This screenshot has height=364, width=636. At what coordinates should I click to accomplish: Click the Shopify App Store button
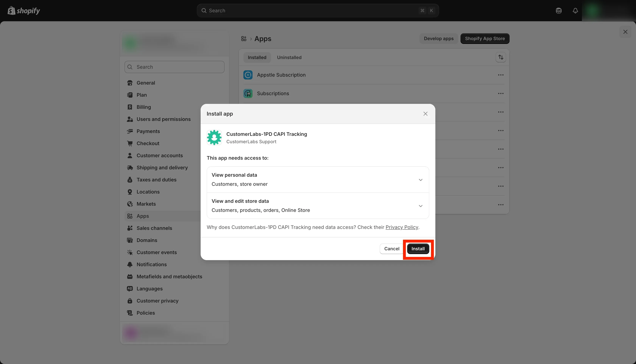tap(485, 39)
